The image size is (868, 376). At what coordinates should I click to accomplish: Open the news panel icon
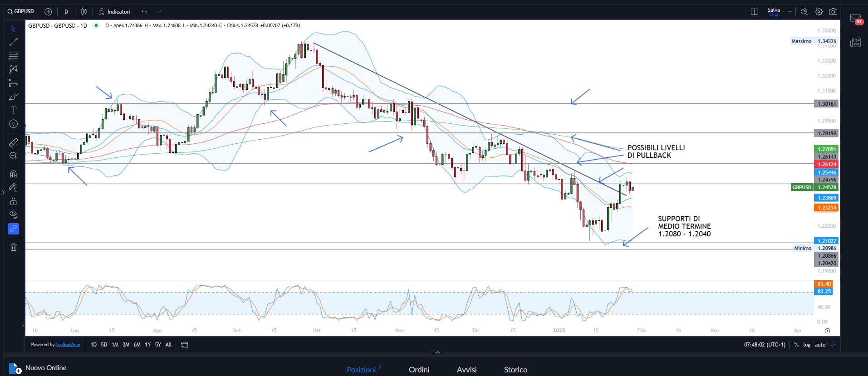(x=855, y=43)
